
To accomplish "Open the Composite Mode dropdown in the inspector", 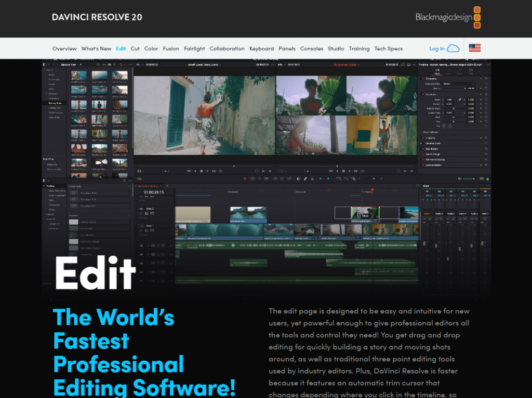I will tap(458, 84).
